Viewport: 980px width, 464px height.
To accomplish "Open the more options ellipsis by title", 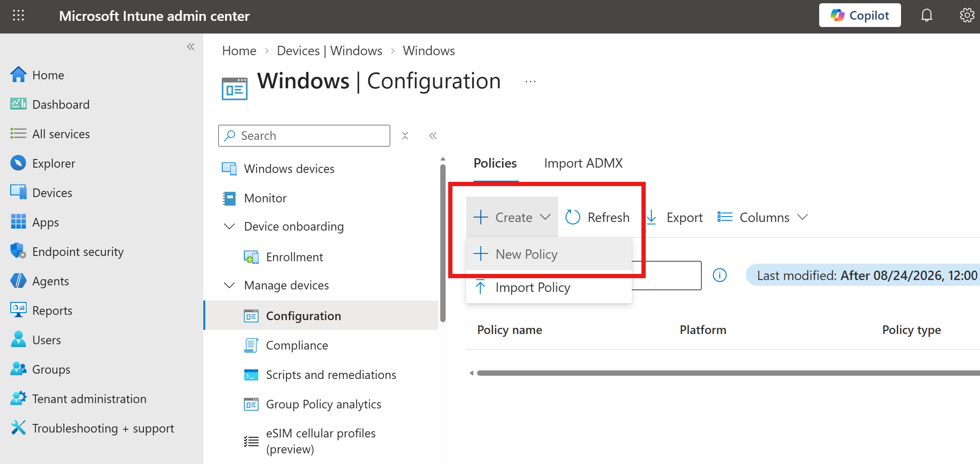I will [x=530, y=82].
